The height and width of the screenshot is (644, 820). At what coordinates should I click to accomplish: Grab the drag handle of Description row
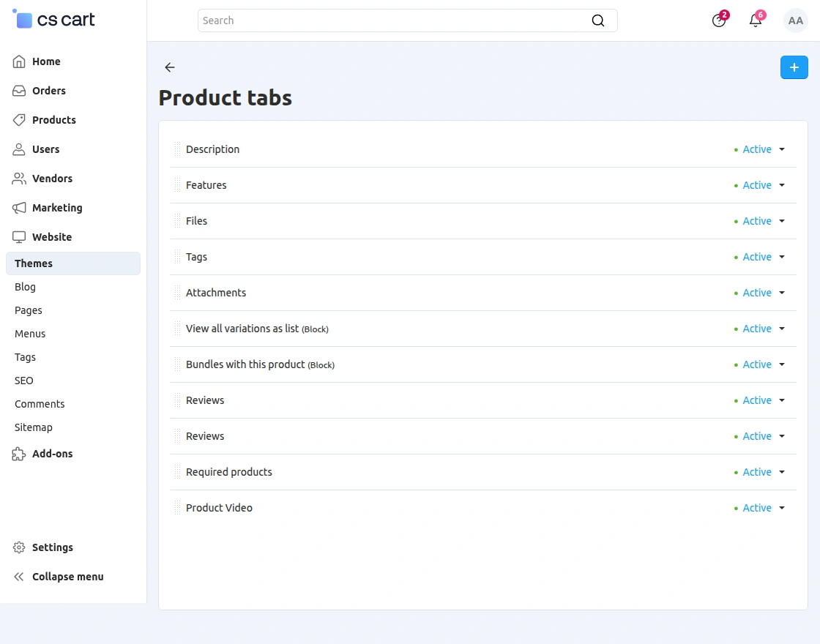pyautogui.click(x=177, y=149)
